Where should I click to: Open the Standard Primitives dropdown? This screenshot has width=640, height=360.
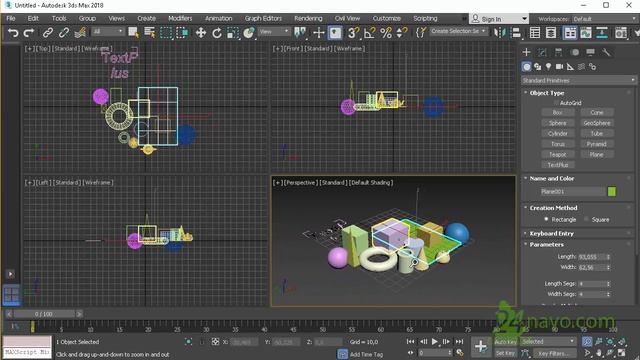[x=579, y=80]
